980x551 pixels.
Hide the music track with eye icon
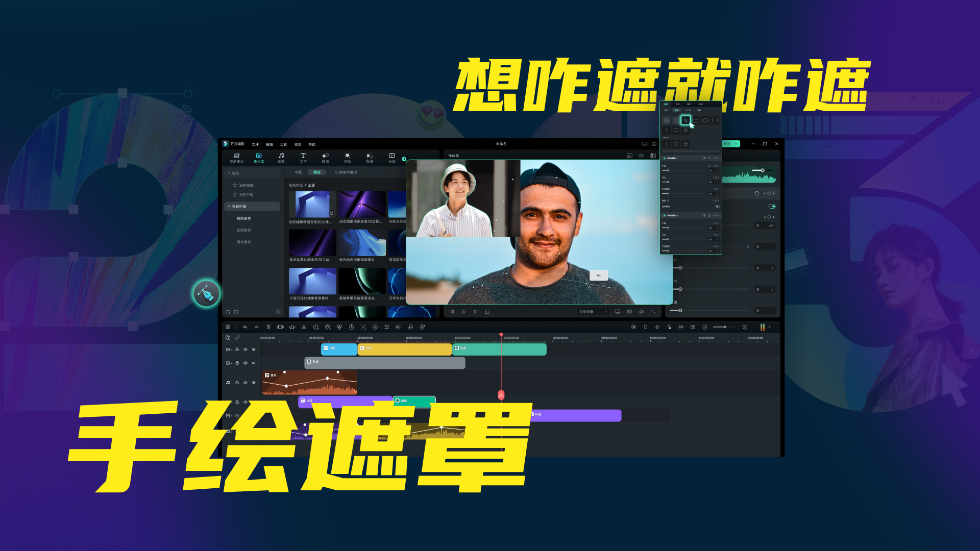[254, 382]
